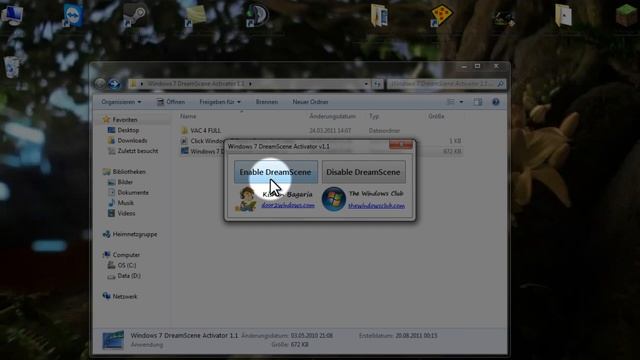Screen dimensions: 640x360
Task: Open the Organisieren dropdown menu
Action: point(121,102)
